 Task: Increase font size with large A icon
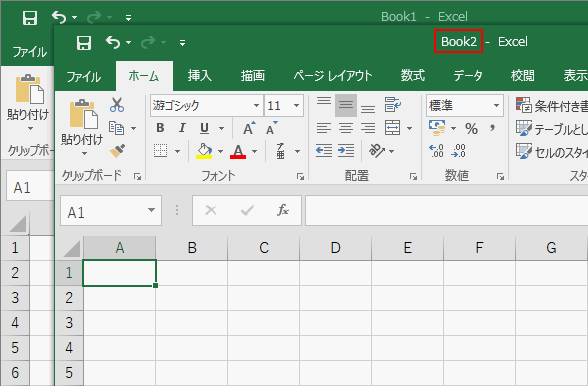tap(249, 128)
